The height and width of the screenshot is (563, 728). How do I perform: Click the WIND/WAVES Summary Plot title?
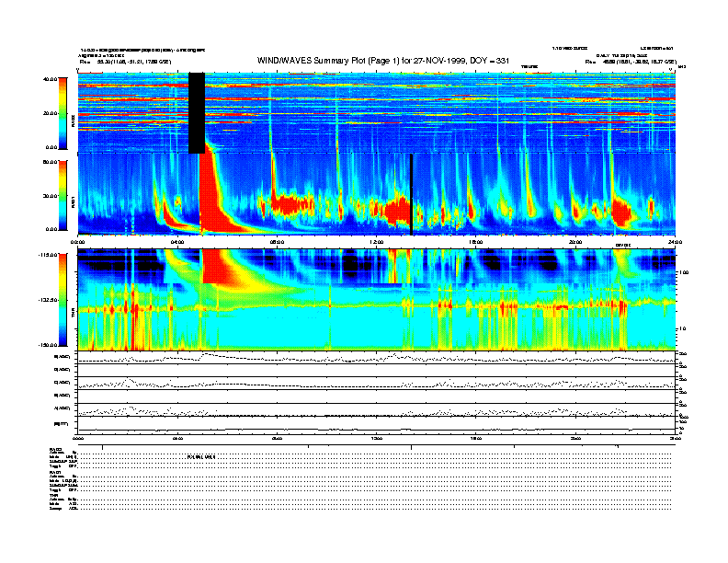(x=383, y=61)
